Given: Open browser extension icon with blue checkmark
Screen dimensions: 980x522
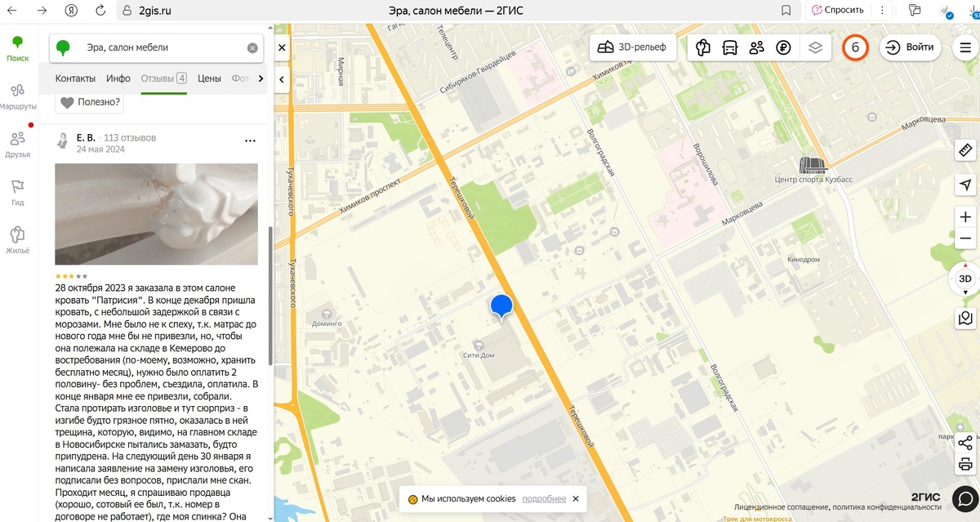Looking at the screenshot, I should [946, 11].
